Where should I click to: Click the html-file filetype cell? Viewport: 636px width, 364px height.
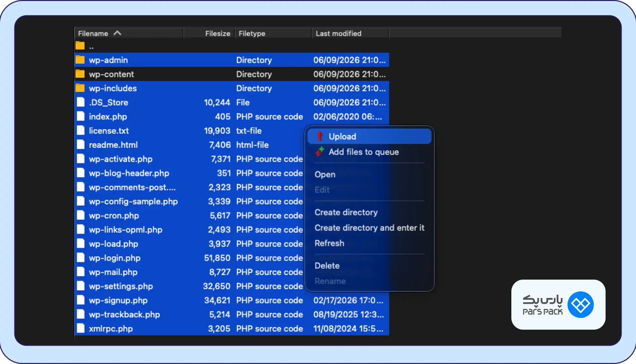(x=252, y=145)
